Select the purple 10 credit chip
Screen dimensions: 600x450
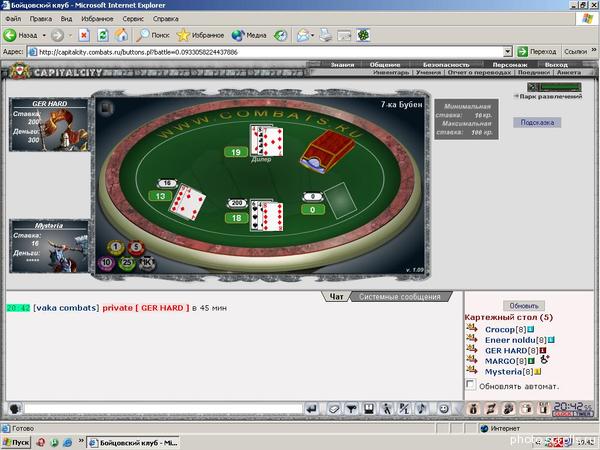(x=106, y=263)
